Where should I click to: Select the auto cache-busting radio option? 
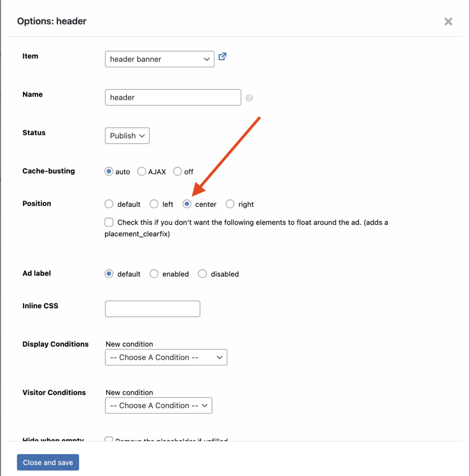tap(109, 172)
